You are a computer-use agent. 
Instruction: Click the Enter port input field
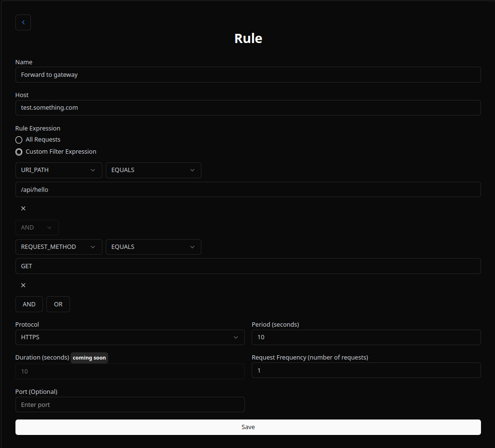129,405
